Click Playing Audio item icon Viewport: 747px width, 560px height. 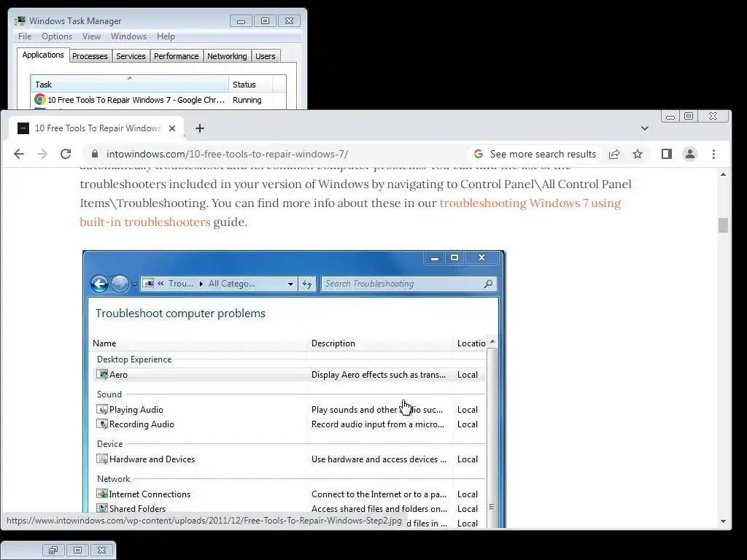pos(102,409)
